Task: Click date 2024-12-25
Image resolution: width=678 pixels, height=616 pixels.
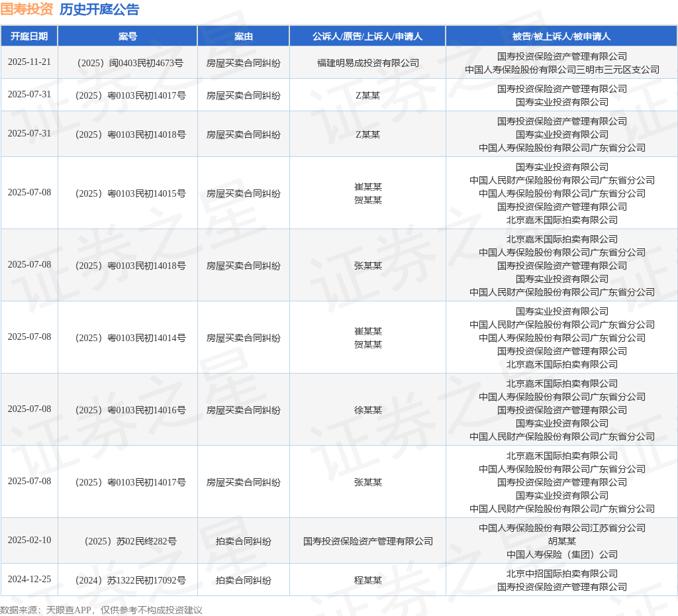Action: coord(29,580)
